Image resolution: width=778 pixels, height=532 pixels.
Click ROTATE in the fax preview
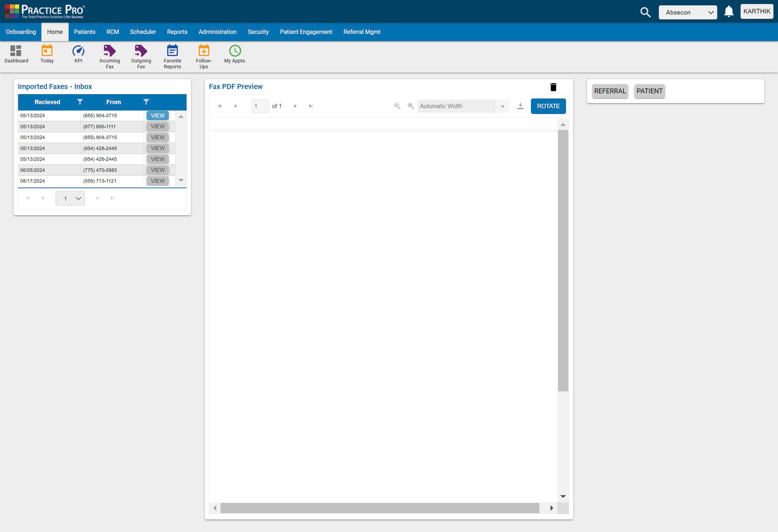(548, 106)
